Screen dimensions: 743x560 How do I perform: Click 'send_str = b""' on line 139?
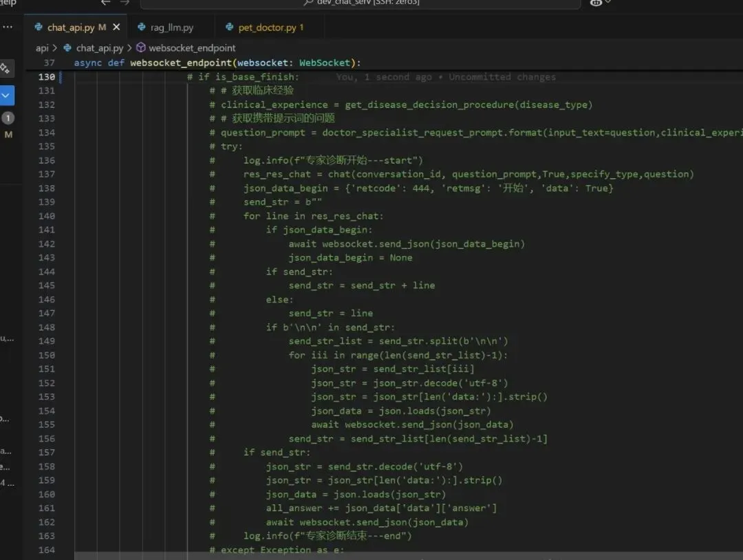(283, 202)
